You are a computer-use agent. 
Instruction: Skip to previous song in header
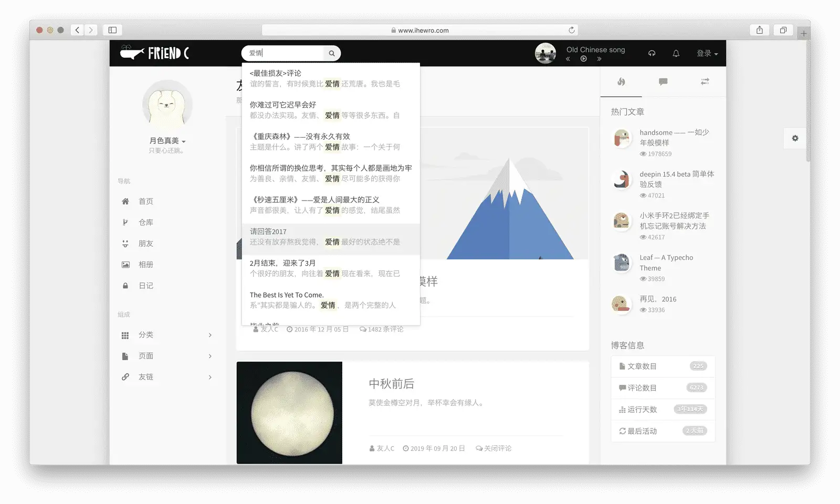tap(568, 59)
